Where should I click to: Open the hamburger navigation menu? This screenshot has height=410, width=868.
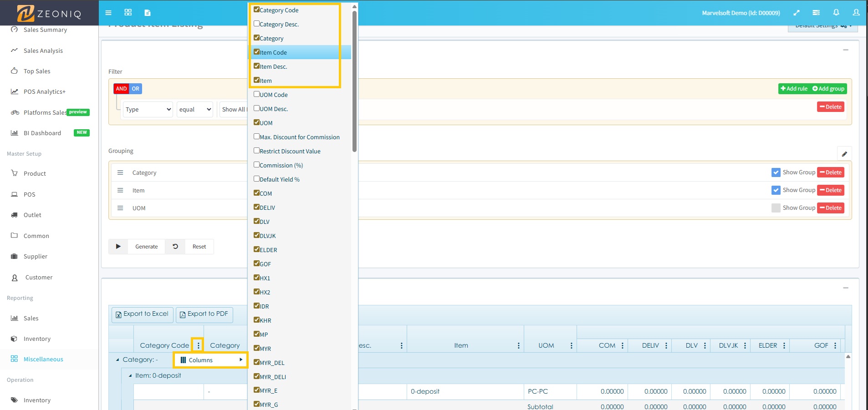[108, 13]
